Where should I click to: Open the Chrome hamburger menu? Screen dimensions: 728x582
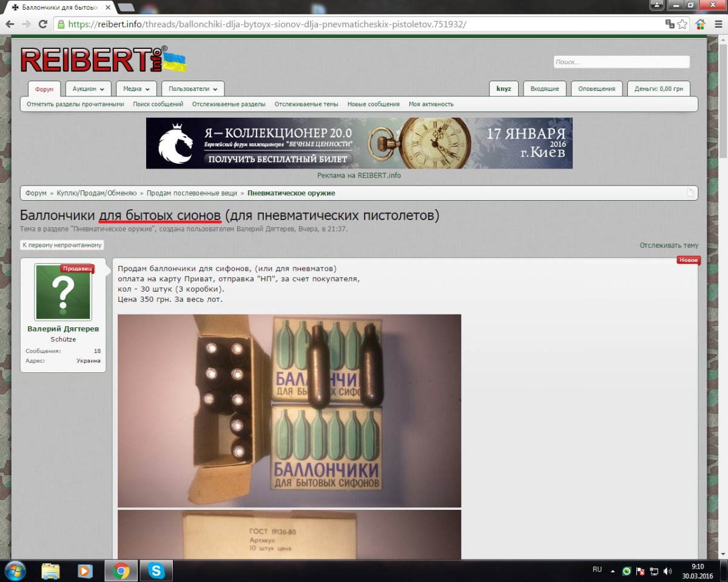[x=717, y=24]
